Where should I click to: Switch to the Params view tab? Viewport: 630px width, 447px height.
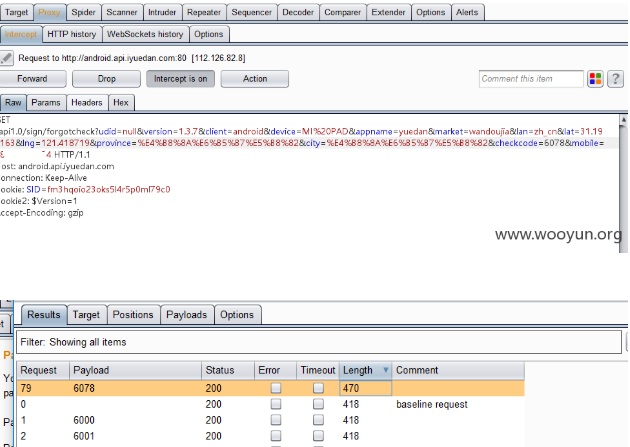click(x=46, y=103)
